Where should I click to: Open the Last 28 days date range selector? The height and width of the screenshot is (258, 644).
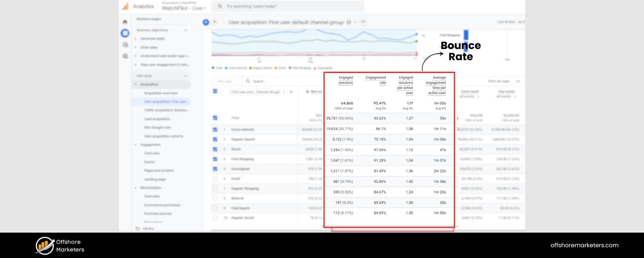(507, 22)
